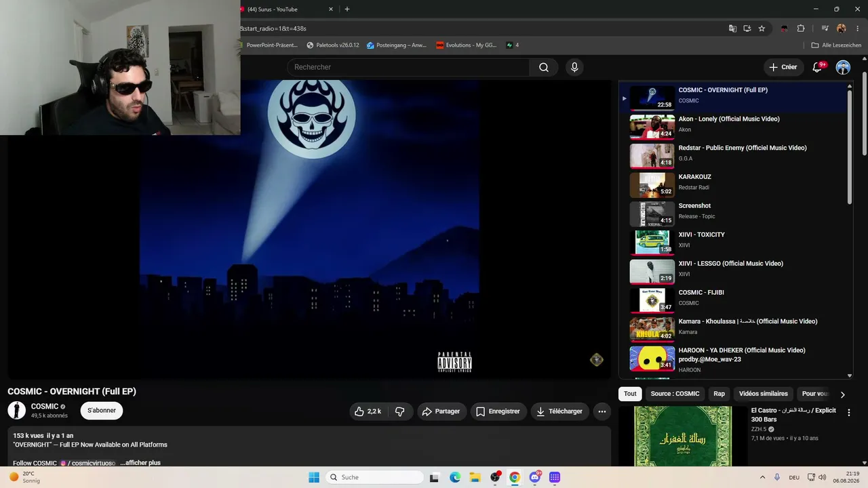Close the Surus - YouTube tab
Image resolution: width=868 pixels, height=488 pixels.
[331, 9]
